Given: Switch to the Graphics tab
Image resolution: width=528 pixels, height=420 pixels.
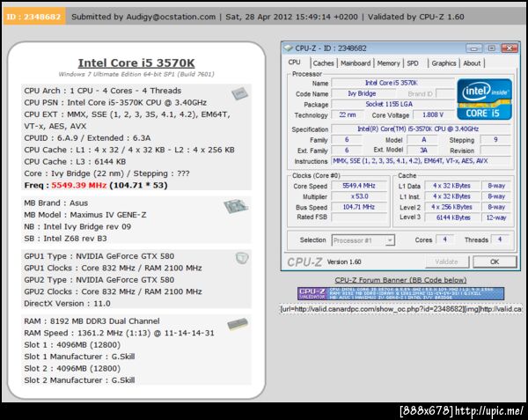Looking at the screenshot, I should pos(444,63).
